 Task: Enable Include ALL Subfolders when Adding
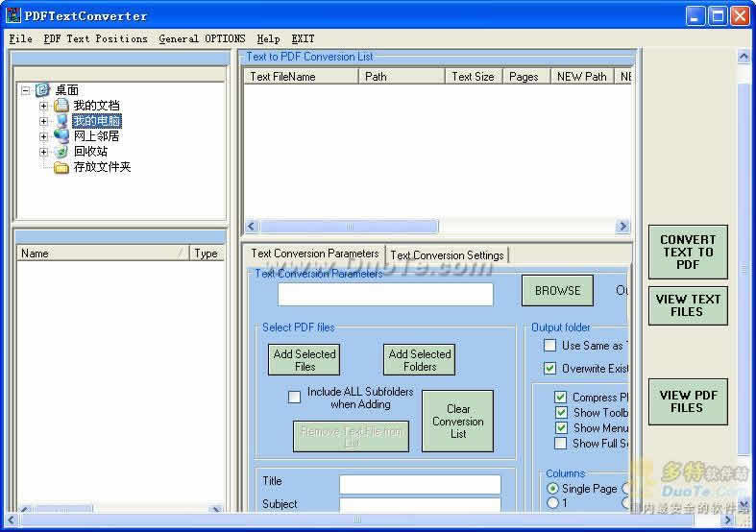pos(294,397)
